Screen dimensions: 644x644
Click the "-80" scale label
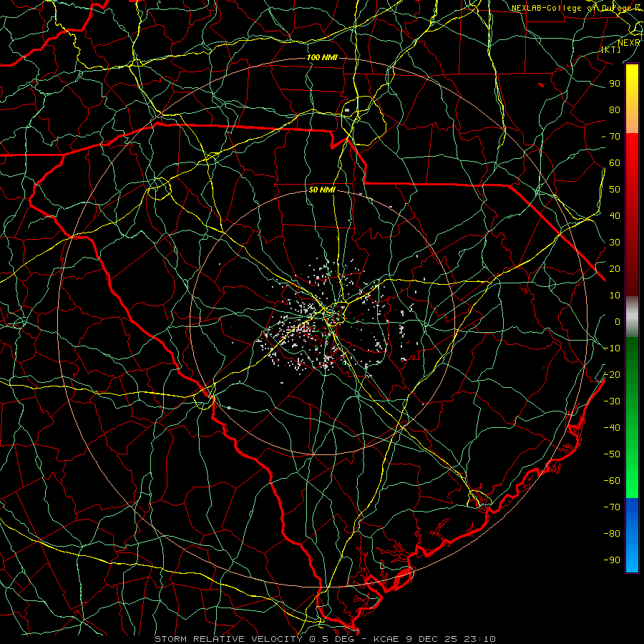tap(612, 534)
